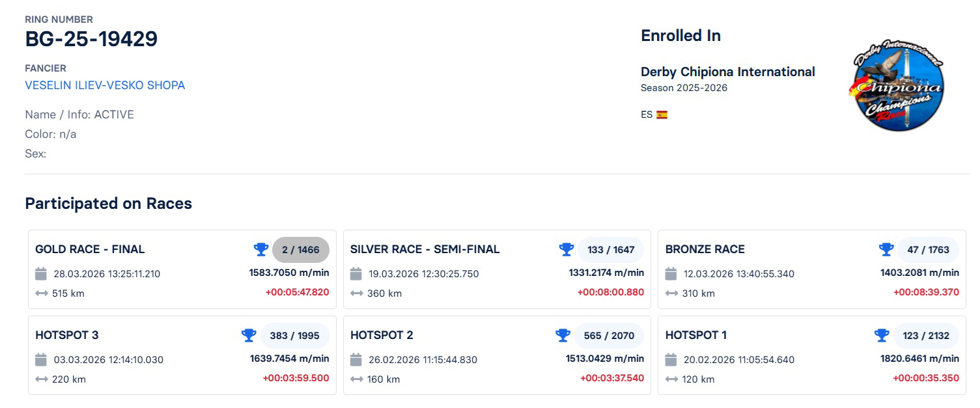
Task: Open the Participated on Races section header
Action: [108, 203]
